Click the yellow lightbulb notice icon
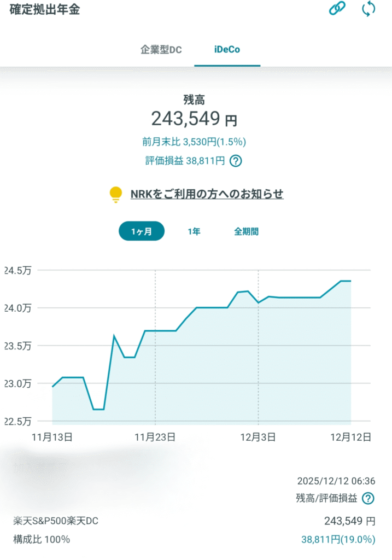 [115, 194]
